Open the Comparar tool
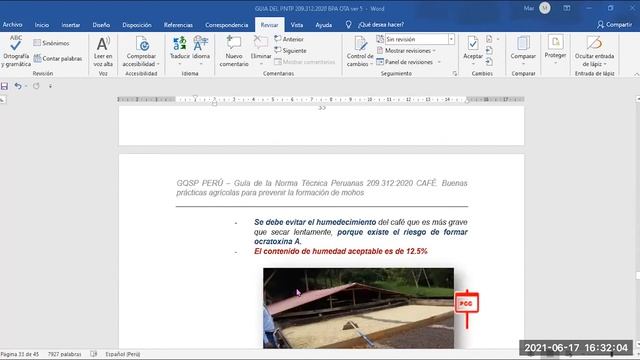640x360 pixels. pos(523,50)
